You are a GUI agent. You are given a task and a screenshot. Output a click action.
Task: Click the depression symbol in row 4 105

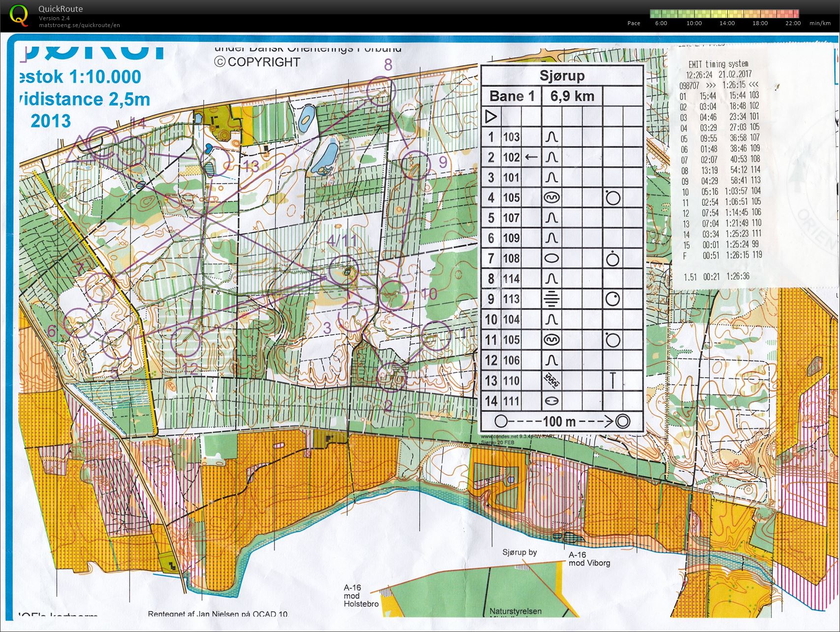click(552, 198)
